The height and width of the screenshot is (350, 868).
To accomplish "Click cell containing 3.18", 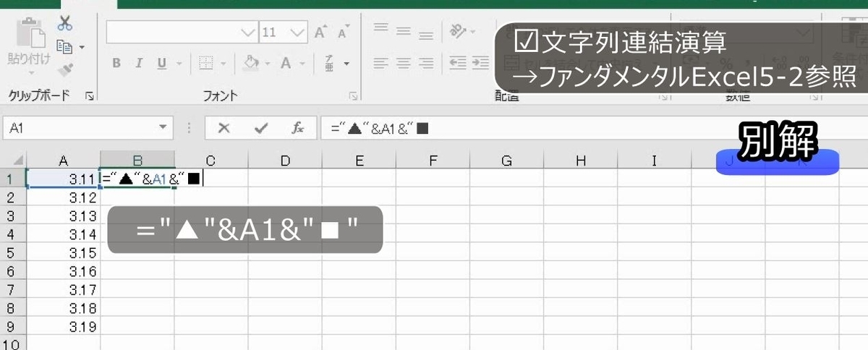I will click(63, 309).
